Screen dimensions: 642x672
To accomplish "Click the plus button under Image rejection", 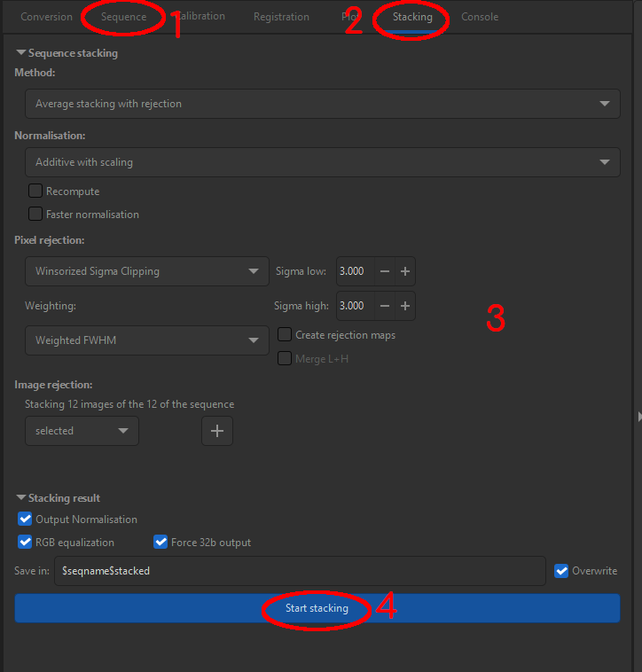I will click(x=217, y=431).
